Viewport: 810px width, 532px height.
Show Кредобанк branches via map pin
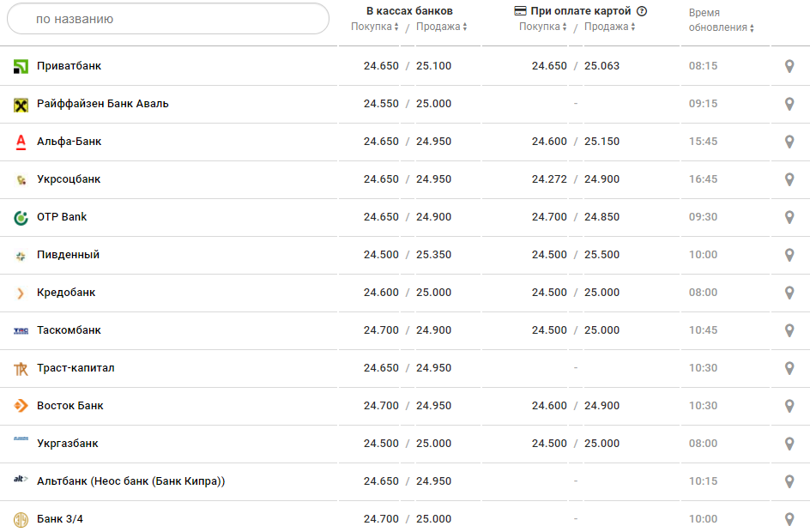pos(789,293)
